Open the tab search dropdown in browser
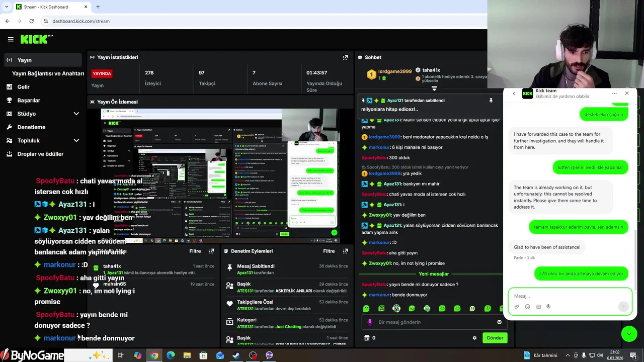 click(x=7, y=7)
